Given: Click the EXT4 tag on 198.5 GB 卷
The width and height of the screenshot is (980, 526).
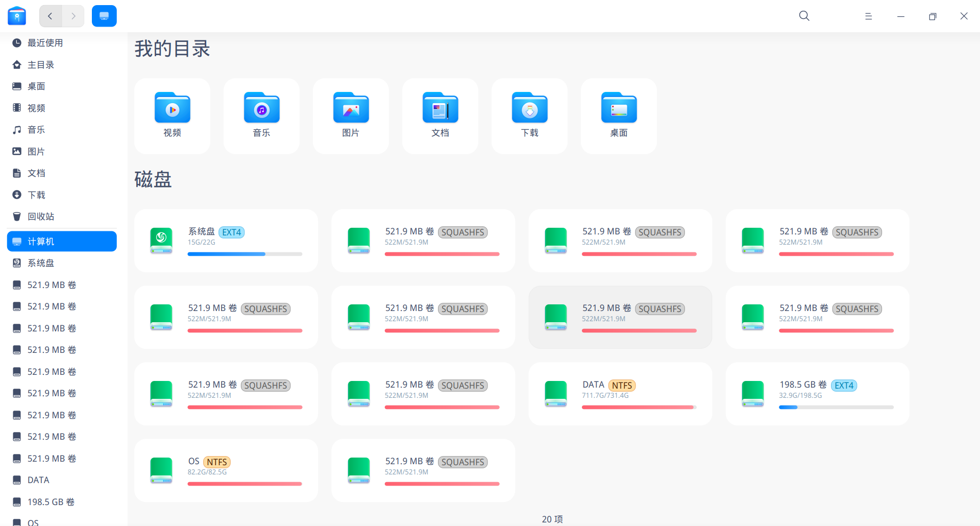Looking at the screenshot, I should [844, 386].
